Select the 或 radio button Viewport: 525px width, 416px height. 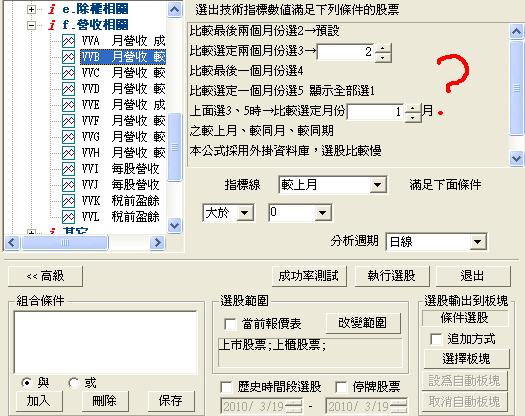pyautogui.click(x=73, y=383)
